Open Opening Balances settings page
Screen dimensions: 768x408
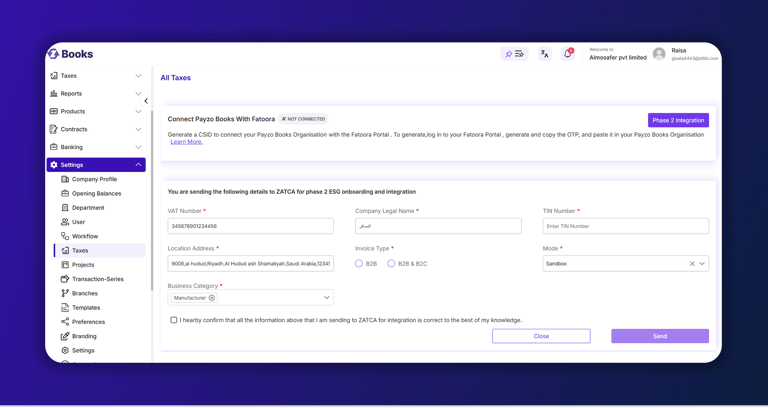click(96, 193)
